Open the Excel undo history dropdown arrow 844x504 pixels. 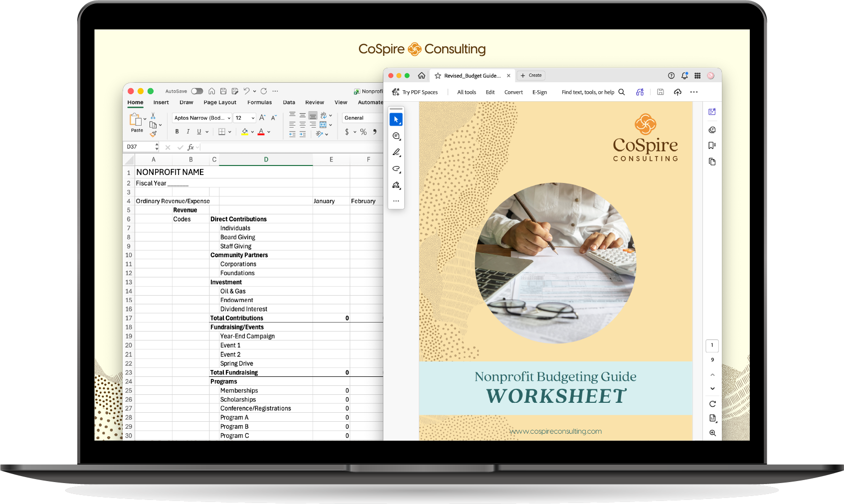tap(255, 91)
